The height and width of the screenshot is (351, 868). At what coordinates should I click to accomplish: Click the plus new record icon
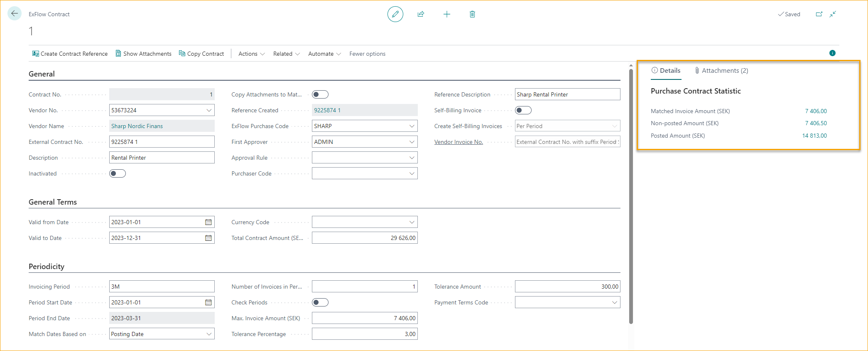[447, 14]
